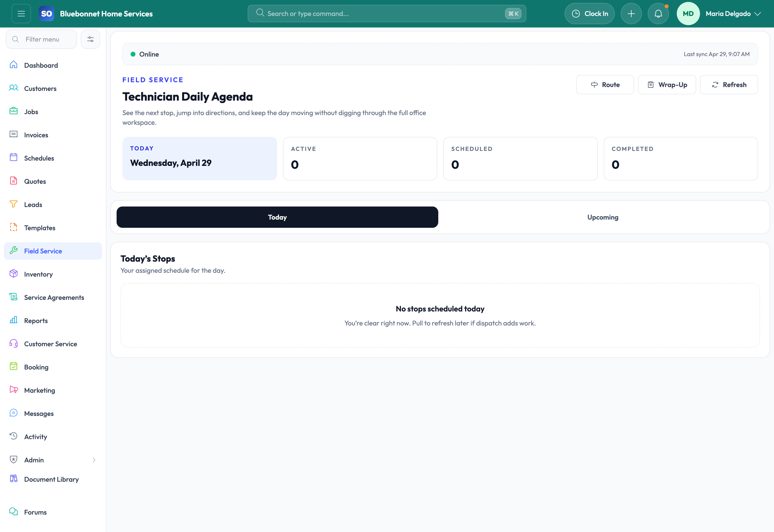Click the Field Service wrench icon

14,250
